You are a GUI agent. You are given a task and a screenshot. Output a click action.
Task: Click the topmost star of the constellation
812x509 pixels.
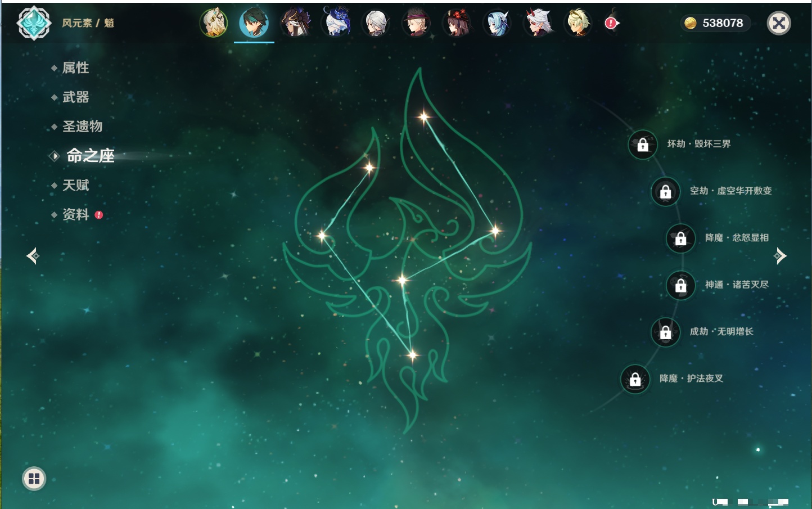click(423, 117)
